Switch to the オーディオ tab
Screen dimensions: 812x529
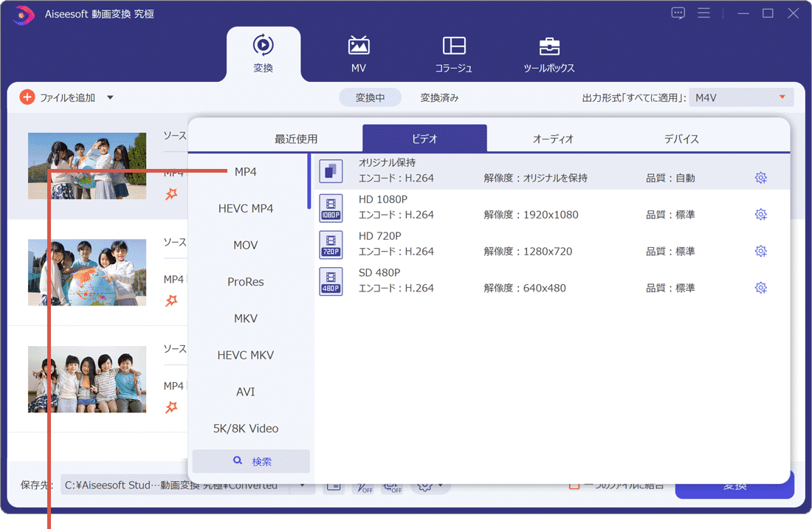553,139
